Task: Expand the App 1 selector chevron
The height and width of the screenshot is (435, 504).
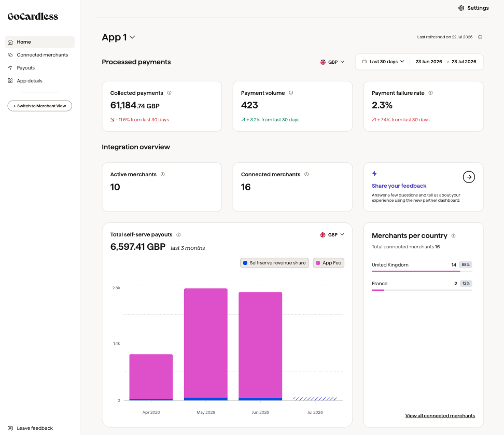Action: coord(132,37)
